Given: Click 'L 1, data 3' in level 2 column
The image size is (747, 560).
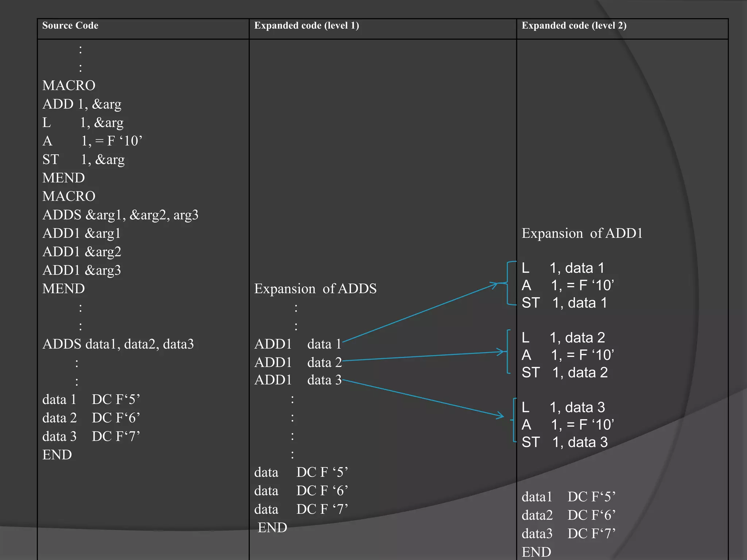Looking at the screenshot, I should (x=563, y=408).
